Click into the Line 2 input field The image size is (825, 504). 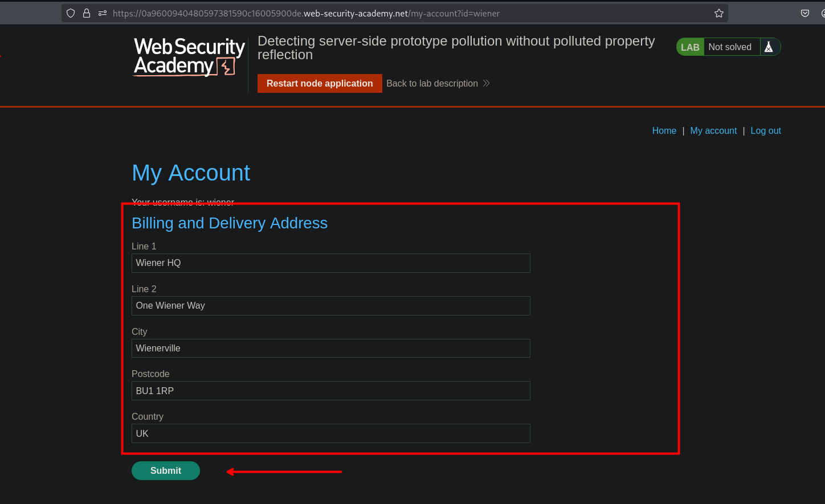(x=330, y=306)
